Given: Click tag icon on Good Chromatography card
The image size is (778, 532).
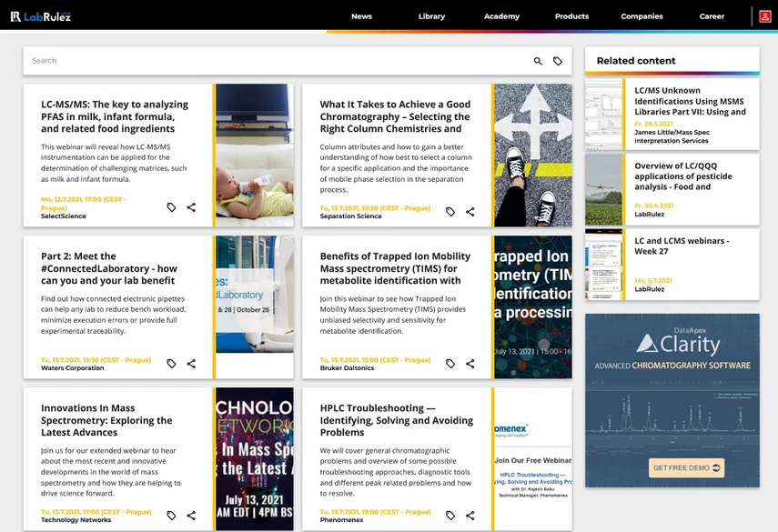Looking at the screenshot, I should coord(450,212).
